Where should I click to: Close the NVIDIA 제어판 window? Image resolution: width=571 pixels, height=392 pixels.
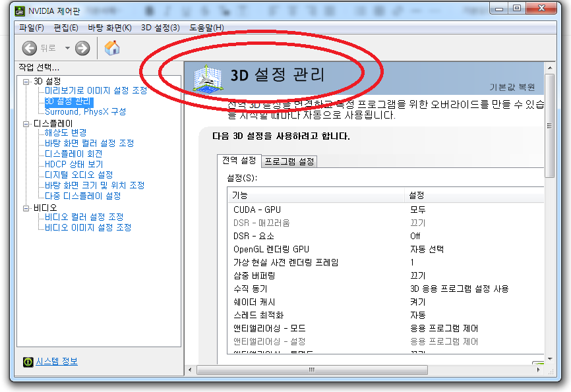point(541,9)
